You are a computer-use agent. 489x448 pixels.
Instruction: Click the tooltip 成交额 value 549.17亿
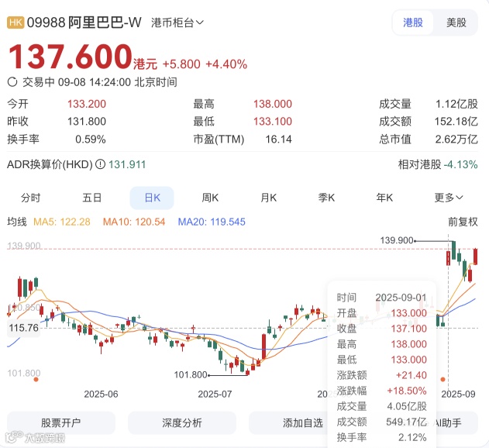(x=406, y=422)
